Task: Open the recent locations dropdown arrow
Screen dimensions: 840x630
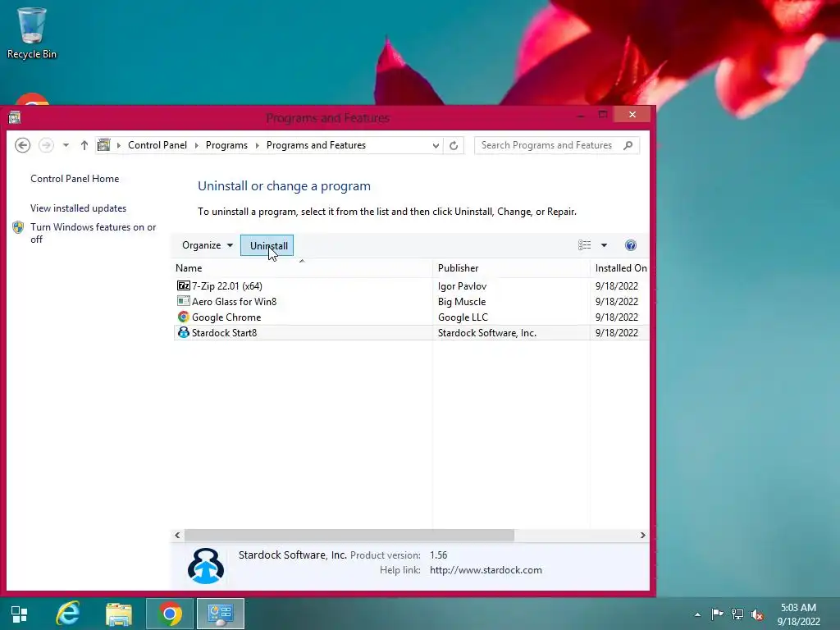Action: 66,145
